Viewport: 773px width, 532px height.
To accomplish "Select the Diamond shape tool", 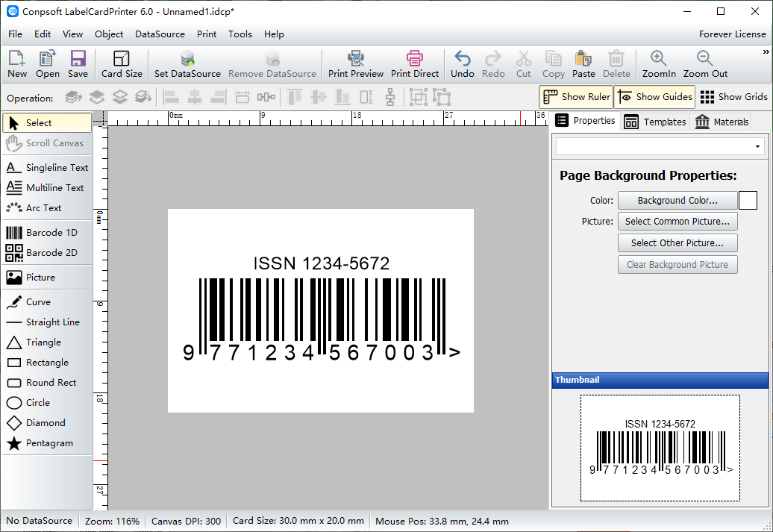I will coord(47,423).
